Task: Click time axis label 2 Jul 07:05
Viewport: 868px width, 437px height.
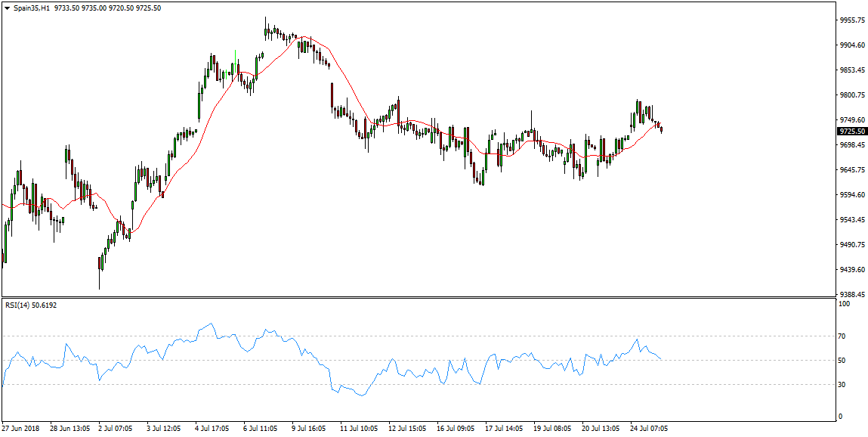Action: click(x=115, y=429)
